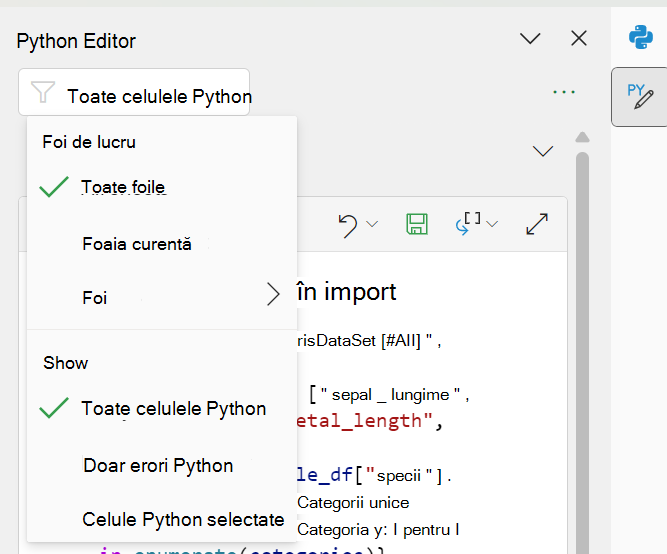
Task: Click the Python output type icon
Action: [469, 224]
